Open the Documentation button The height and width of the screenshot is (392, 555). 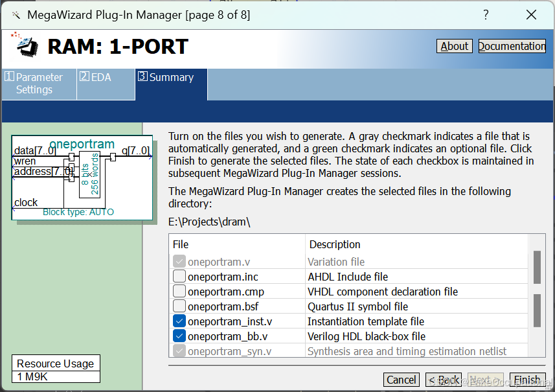click(x=512, y=46)
